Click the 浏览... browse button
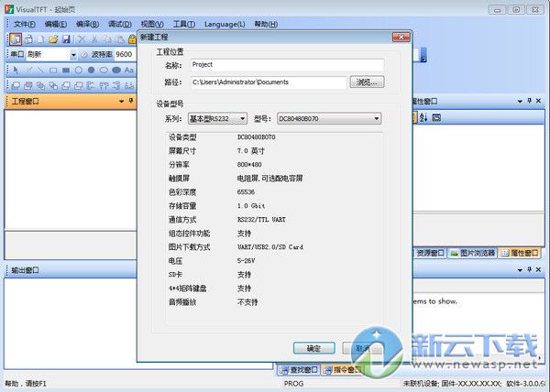This screenshot has width=550, height=392. click(x=367, y=82)
